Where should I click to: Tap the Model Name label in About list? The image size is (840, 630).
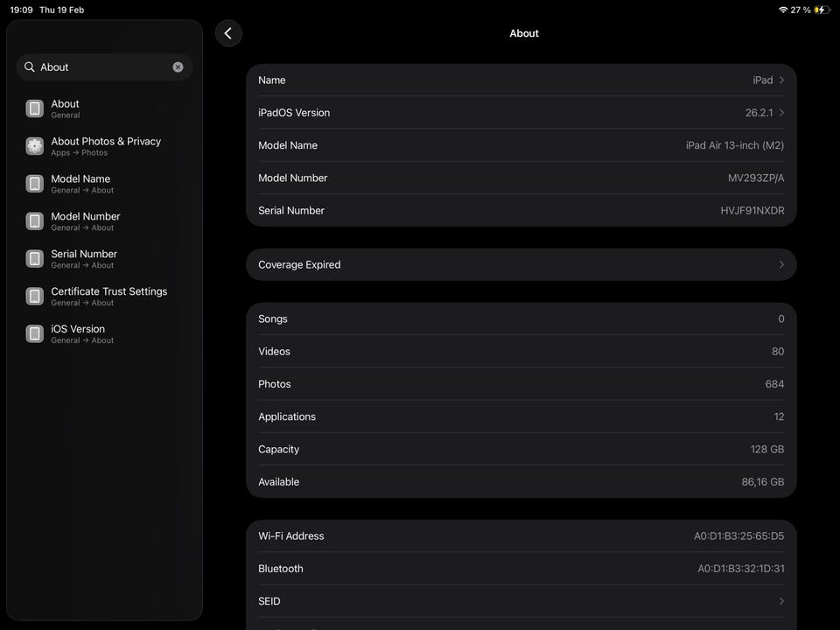288,145
